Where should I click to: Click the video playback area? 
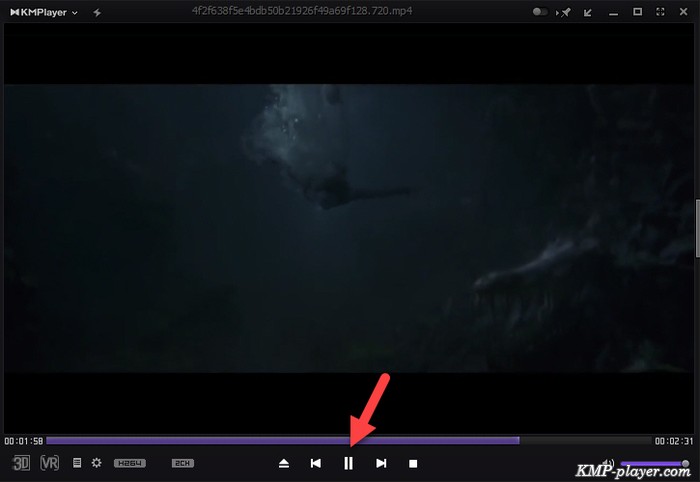[x=348, y=228]
